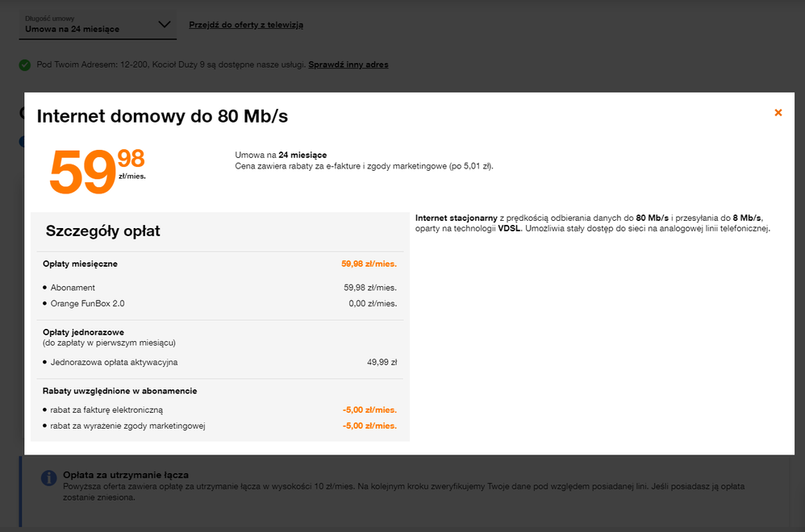Screen dimensions: 805x532
Task: Click the -5,00 zł/mies. value for e-invoice discount
Action: [369, 410]
